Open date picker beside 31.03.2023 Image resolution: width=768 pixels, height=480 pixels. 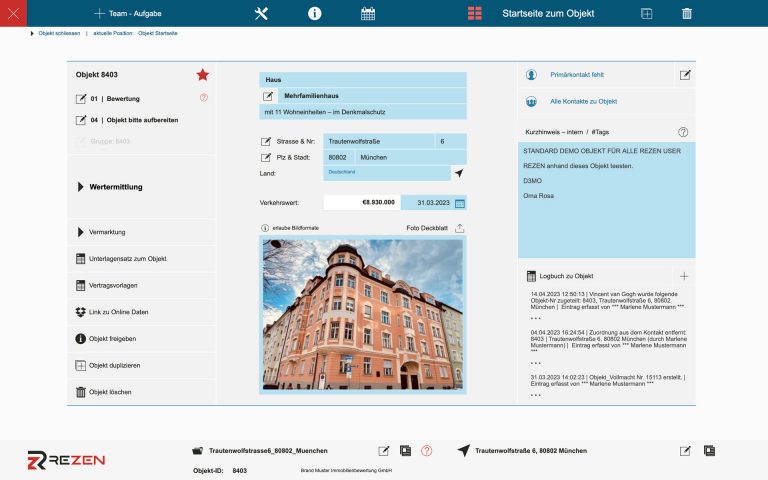coord(460,203)
